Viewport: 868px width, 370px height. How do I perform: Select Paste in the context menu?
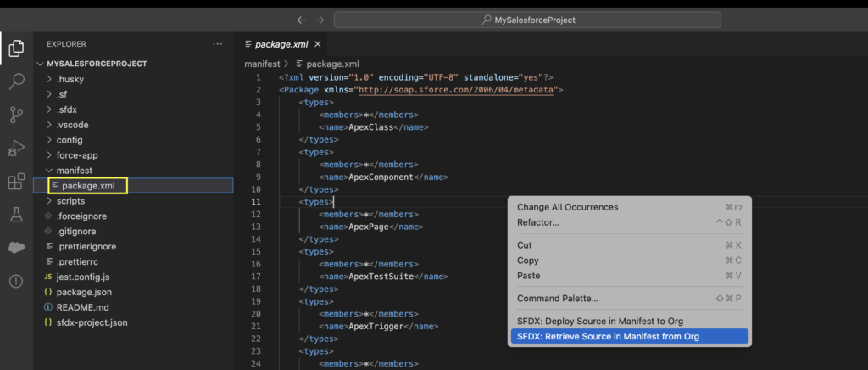click(x=630, y=275)
